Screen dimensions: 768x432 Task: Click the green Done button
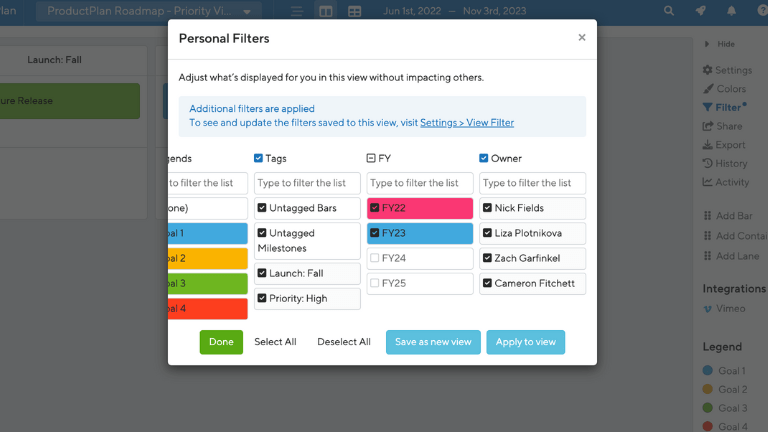point(221,342)
